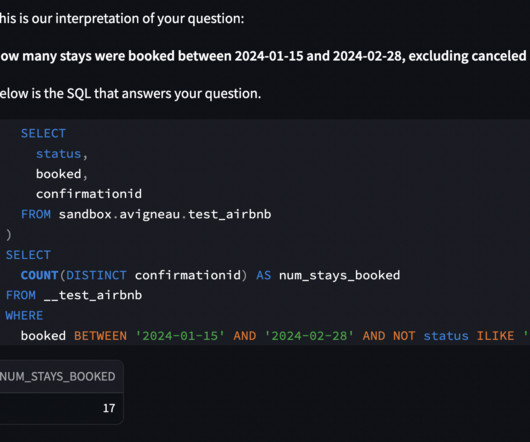Click the 'booked,' column line in SQL
Viewport: 530px width, 442px height.
[x=62, y=174]
